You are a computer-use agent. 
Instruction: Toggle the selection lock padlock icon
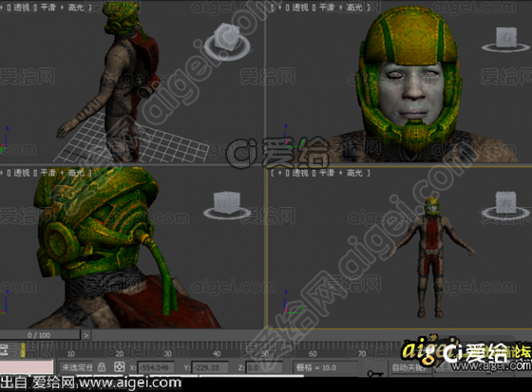(101, 367)
